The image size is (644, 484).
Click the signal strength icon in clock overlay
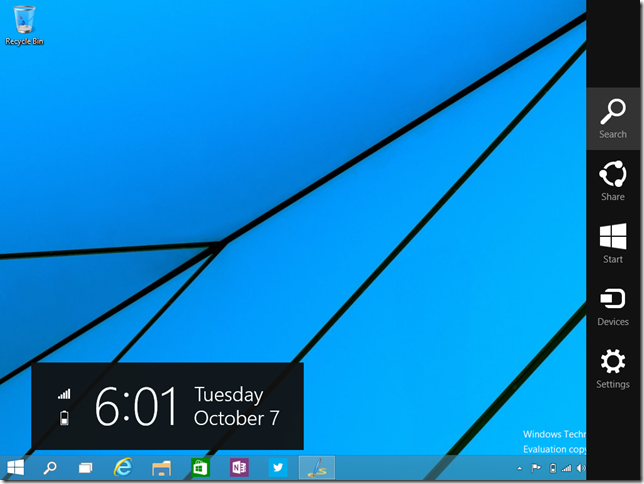click(x=64, y=394)
